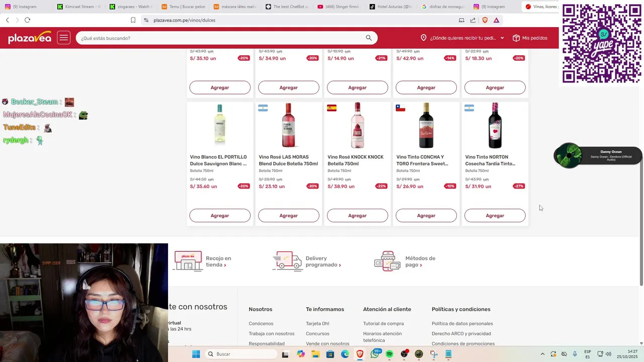Bookmark this page

[133, 20]
